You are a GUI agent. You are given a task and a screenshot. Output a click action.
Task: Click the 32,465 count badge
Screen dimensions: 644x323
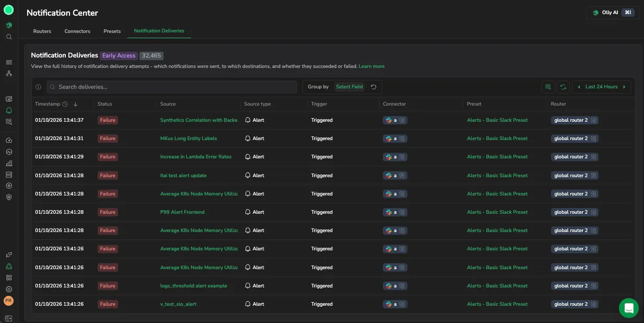[151, 55]
